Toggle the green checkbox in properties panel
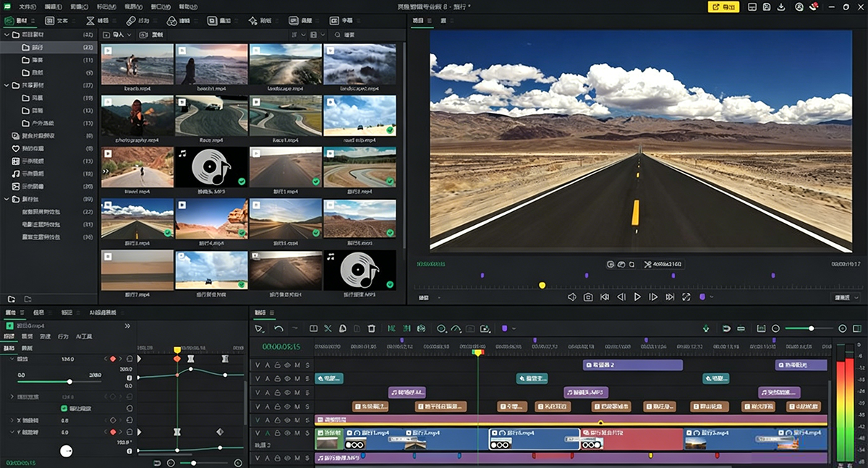This screenshot has width=868, height=468. tap(64, 408)
